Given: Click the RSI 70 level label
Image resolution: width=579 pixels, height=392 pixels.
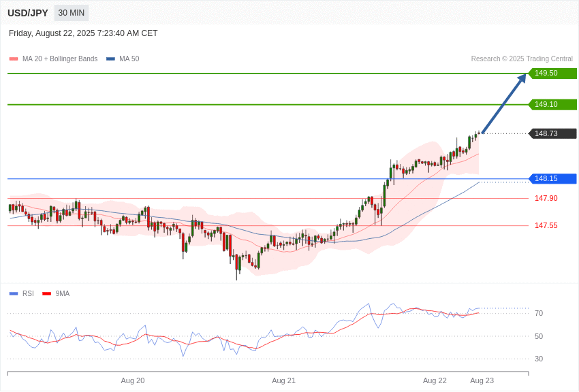Looking at the screenshot, I should tap(539, 314).
